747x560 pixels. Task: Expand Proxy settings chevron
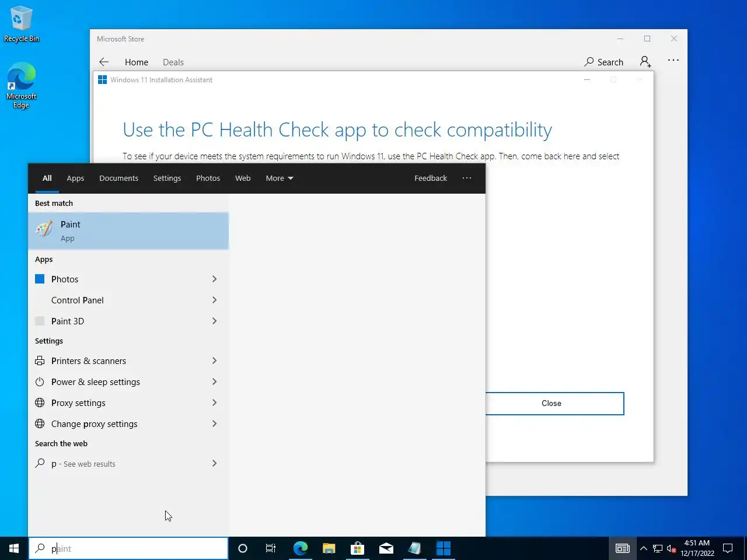tap(214, 402)
